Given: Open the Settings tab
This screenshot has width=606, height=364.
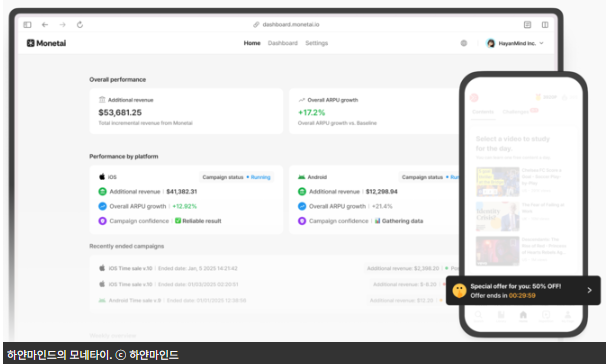Looking at the screenshot, I should (317, 43).
